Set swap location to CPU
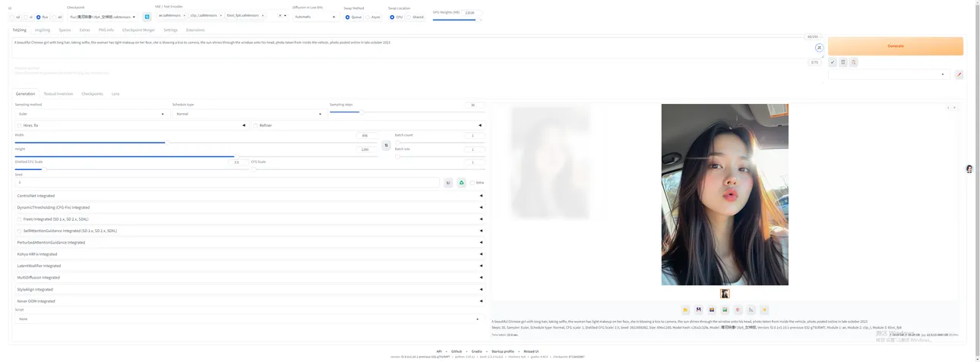 click(392, 17)
